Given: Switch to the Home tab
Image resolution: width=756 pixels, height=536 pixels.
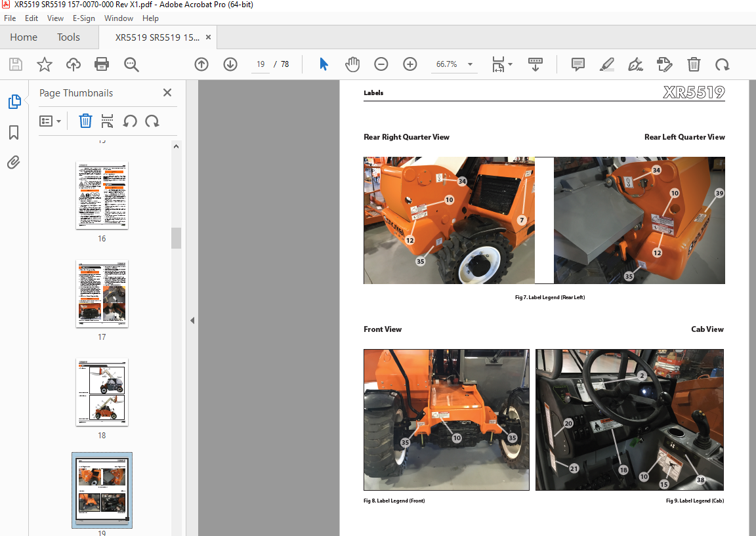Looking at the screenshot, I should pos(24,37).
